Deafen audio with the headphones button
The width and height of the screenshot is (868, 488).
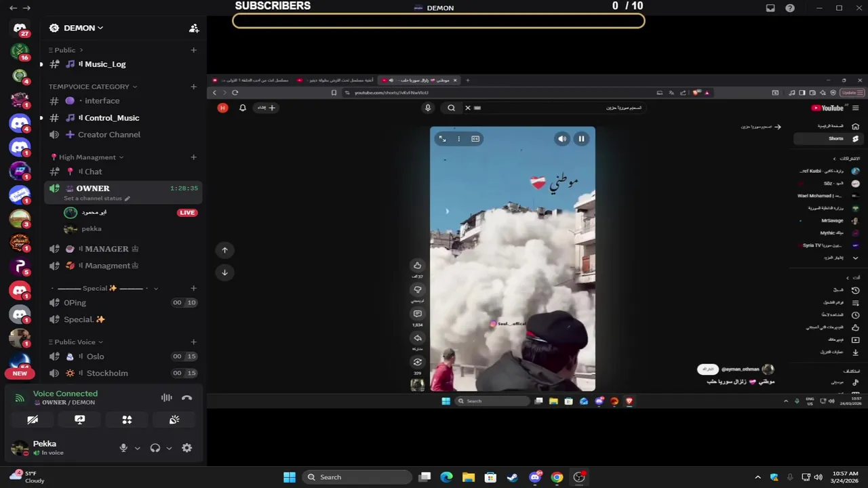pyautogui.click(x=155, y=448)
